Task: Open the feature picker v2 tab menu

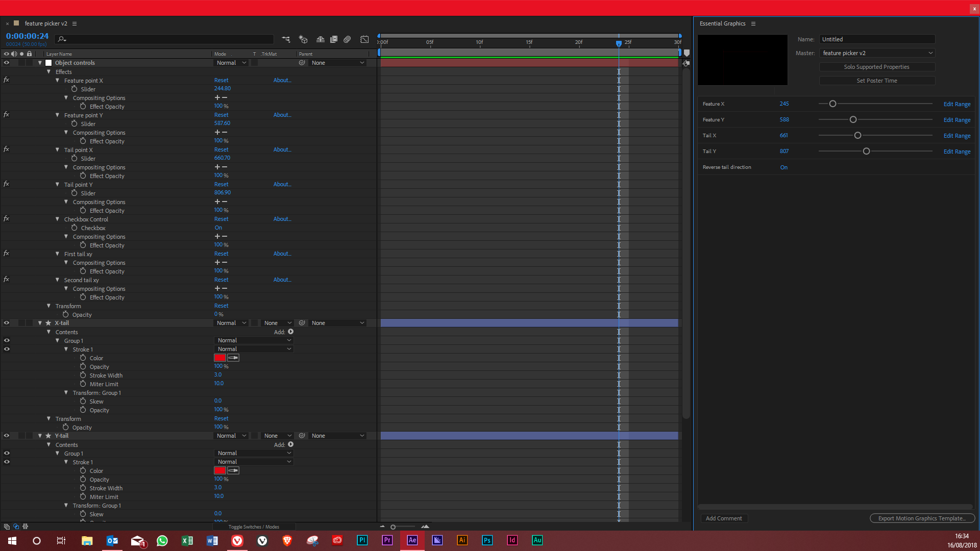Action: pos(75,24)
